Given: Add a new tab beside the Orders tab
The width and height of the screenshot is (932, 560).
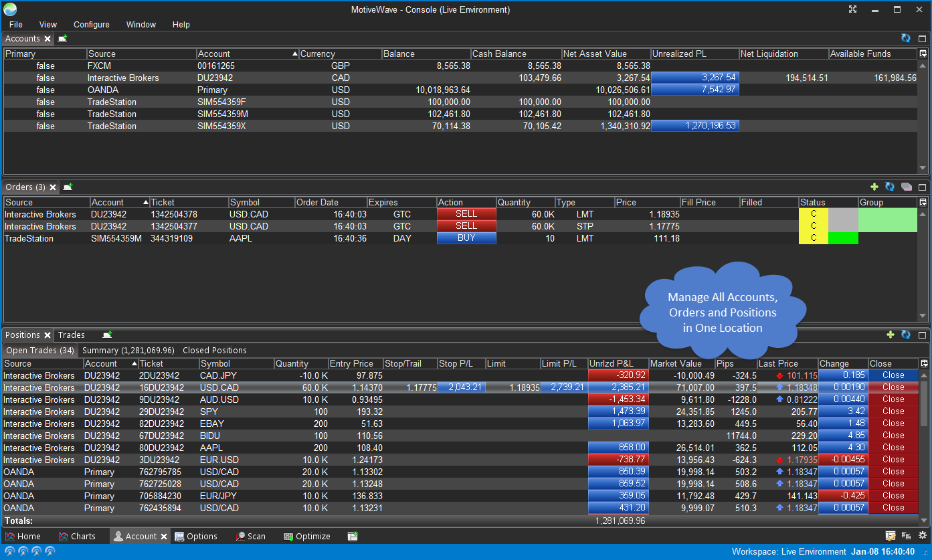Looking at the screenshot, I should pyautogui.click(x=68, y=187).
